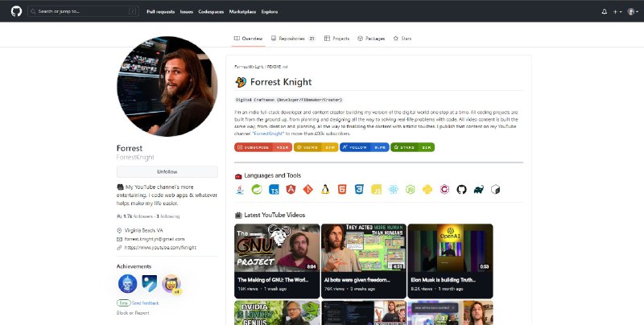The image size is (644, 325).
Task: Click the GitHub cat icon in tools row
Action: click(461, 190)
